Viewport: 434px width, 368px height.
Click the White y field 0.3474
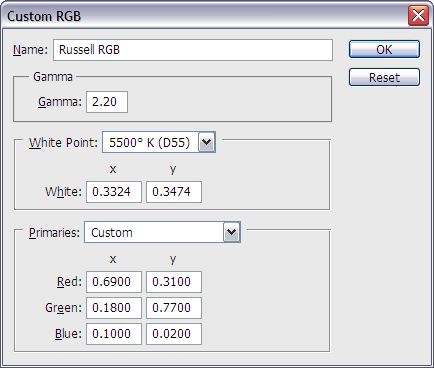(x=174, y=192)
